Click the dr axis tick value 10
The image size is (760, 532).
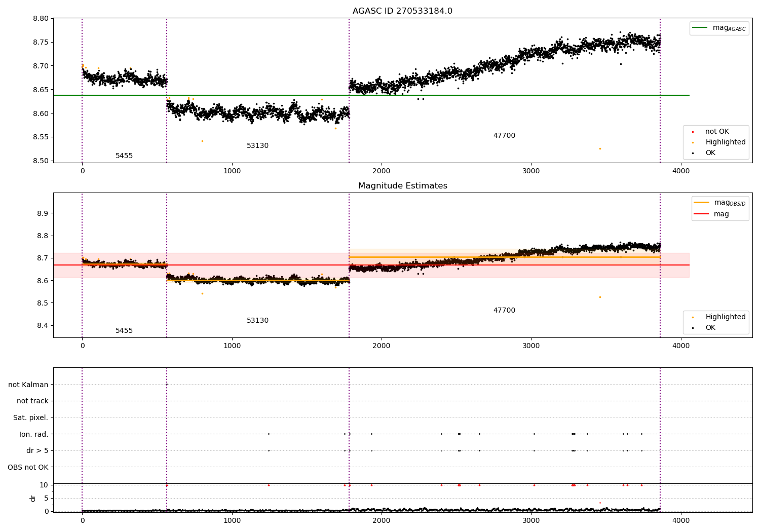pyautogui.click(x=44, y=485)
